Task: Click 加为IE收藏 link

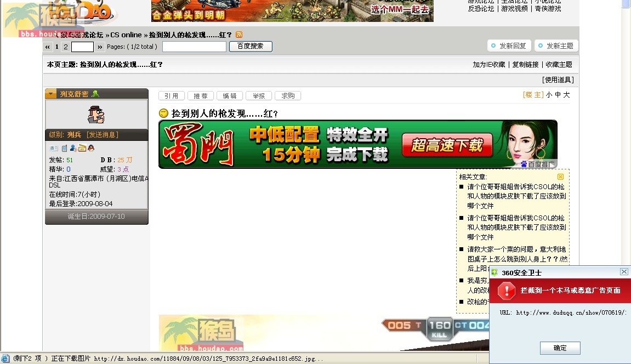Action: pyautogui.click(x=489, y=64)
